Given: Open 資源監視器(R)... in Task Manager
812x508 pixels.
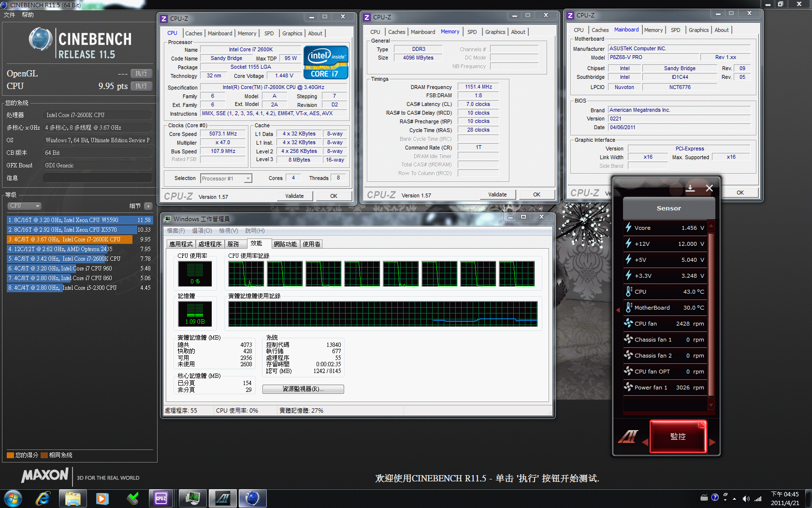Looking at the screenshot, I should 303,389.
